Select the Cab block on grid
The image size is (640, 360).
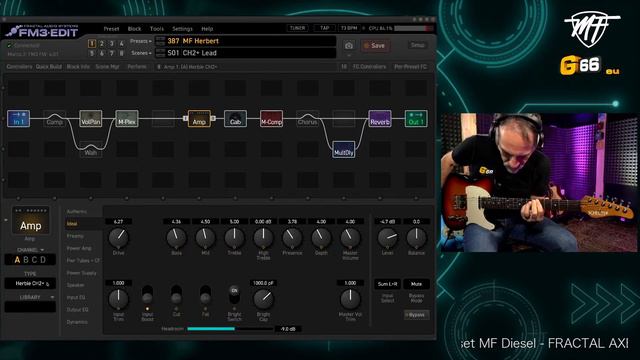click(x=236, y=118)
